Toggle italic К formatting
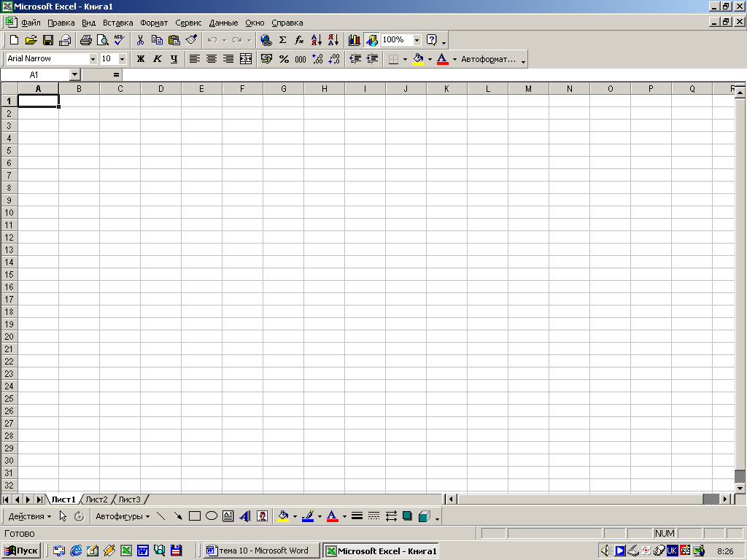The height and width of the screenshot is (560, 747). [158, 59]
